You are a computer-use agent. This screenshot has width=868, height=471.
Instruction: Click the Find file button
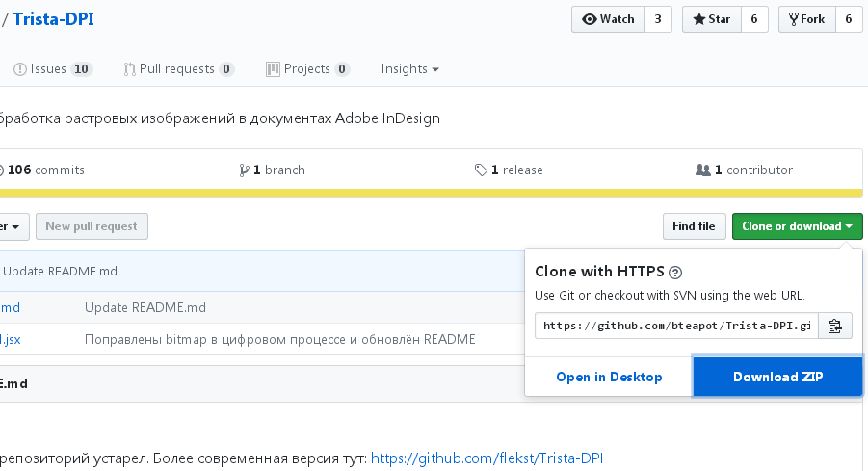(695, 226)
